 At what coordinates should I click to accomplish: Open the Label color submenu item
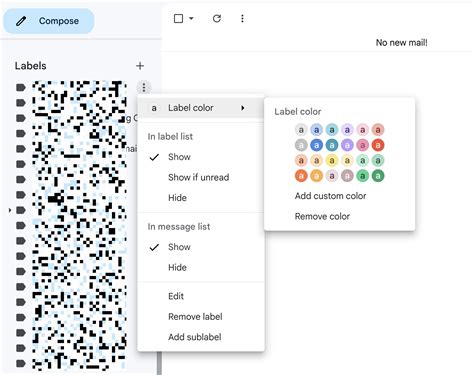click(201, 108)
